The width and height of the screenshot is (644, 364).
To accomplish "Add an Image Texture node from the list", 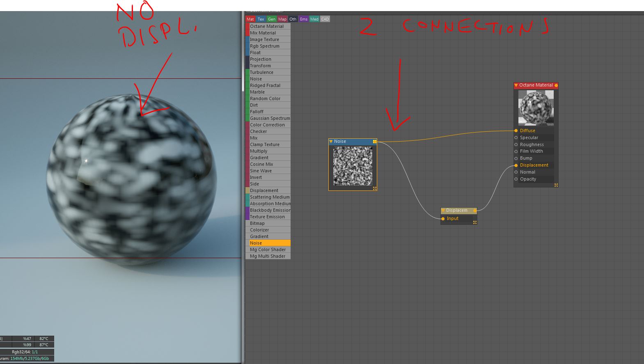I will [268, 39].
